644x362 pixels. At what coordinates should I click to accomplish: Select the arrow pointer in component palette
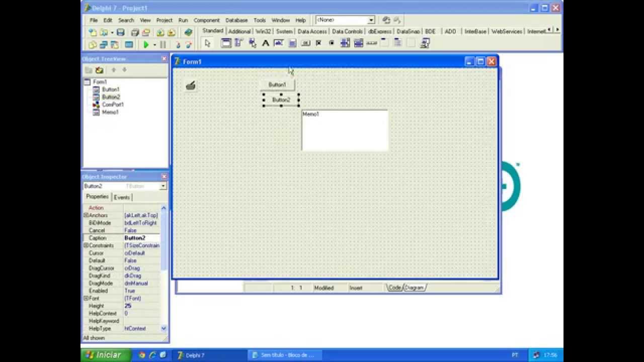[x=207, y=43]
